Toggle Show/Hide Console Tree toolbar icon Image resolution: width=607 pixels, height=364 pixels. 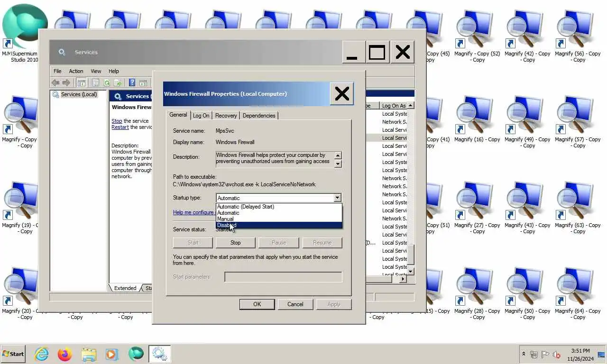click(x=81, y=82)
